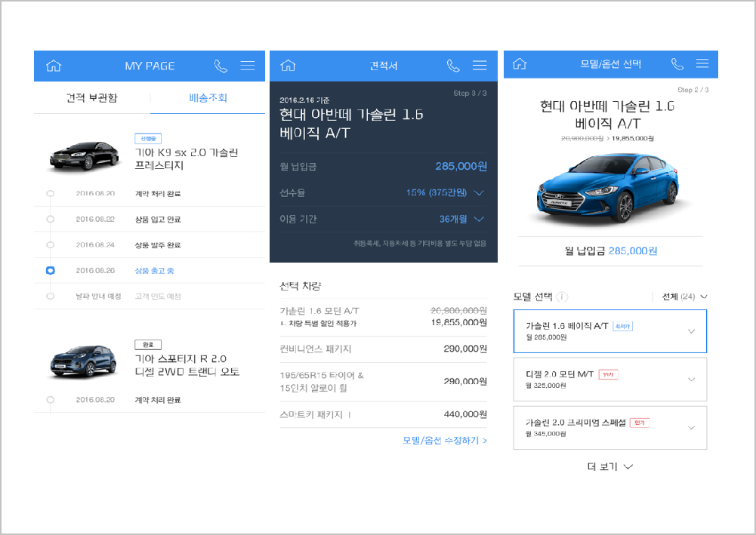Click the 고객 인도 예정 text
Screen dimensions: 756x535
pyautogui.click(x=158, y=297)
